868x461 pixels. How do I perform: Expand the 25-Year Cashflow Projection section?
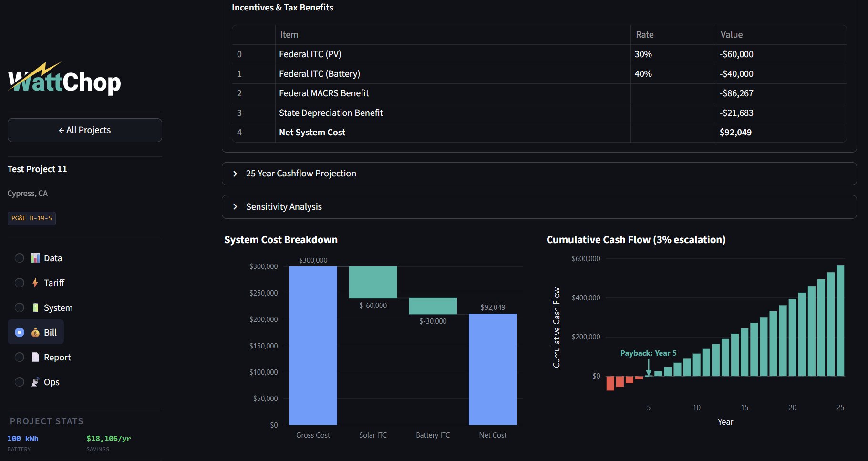click(x=300, y=174)
